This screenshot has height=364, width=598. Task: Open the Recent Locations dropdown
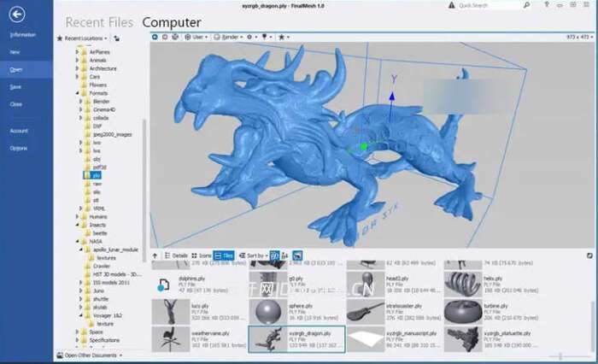coord(82,38)
